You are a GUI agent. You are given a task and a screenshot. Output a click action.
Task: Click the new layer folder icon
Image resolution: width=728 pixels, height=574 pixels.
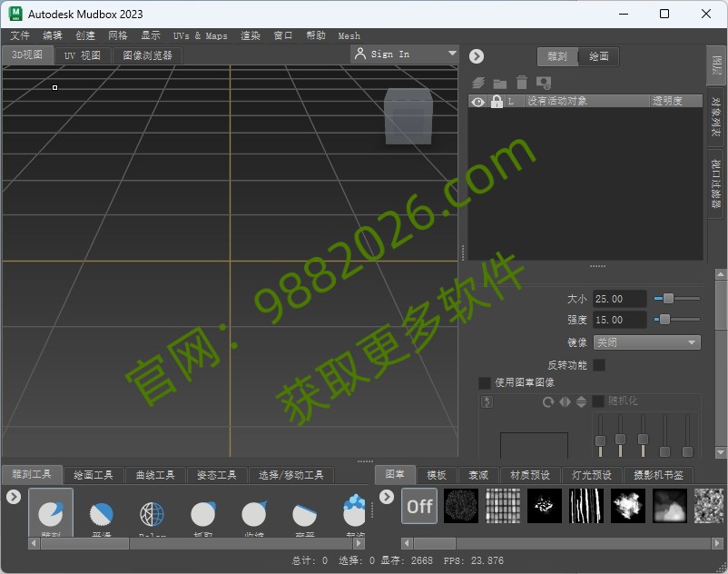(499, 84)
